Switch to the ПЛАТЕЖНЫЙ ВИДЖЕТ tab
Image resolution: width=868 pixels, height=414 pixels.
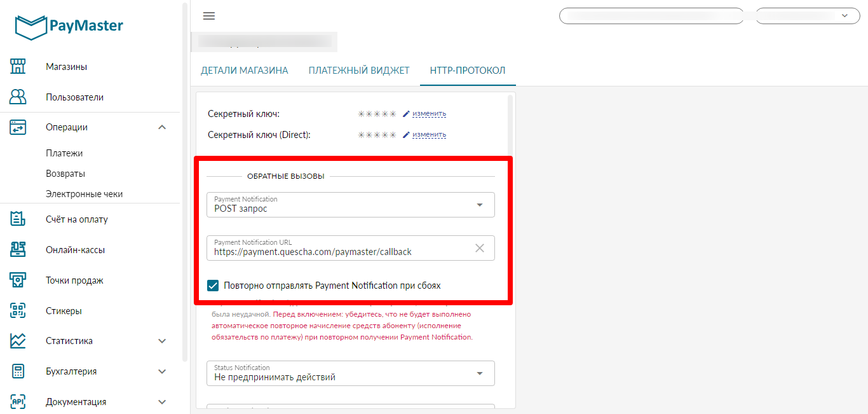pos(359,71)
